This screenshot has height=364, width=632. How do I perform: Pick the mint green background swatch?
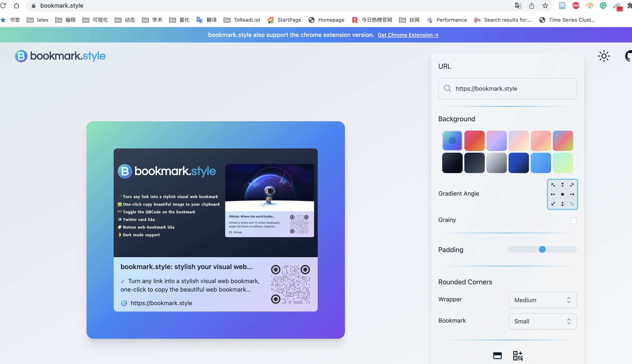pos(563,163)
